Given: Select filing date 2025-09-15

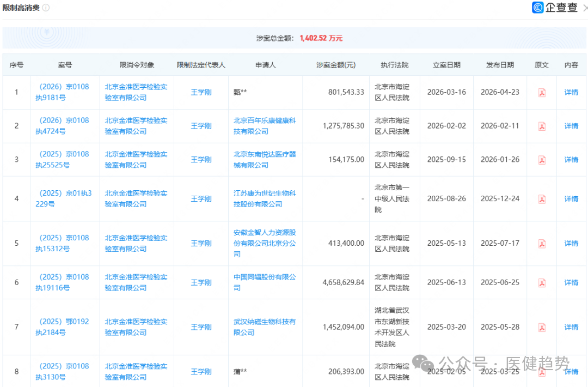Looking at the screenshot, I should 446,160.
